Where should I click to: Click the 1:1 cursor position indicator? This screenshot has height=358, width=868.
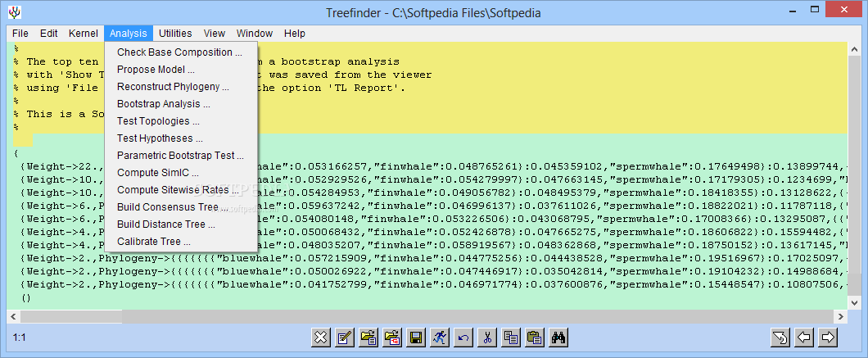click(x=20, y=337)
